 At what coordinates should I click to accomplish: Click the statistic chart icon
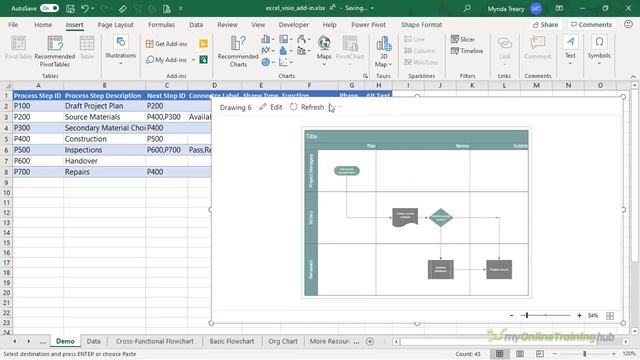point(285,51)
